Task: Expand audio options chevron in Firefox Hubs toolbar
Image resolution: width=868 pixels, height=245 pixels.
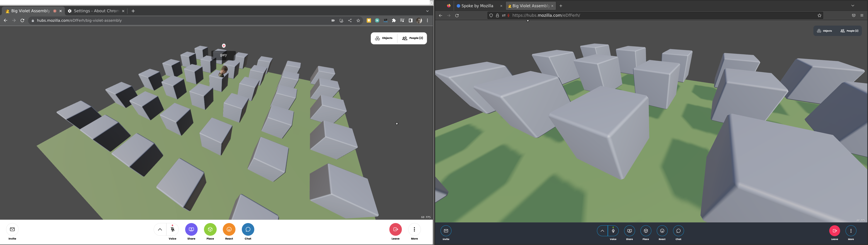Action: [x=602, y=231]
